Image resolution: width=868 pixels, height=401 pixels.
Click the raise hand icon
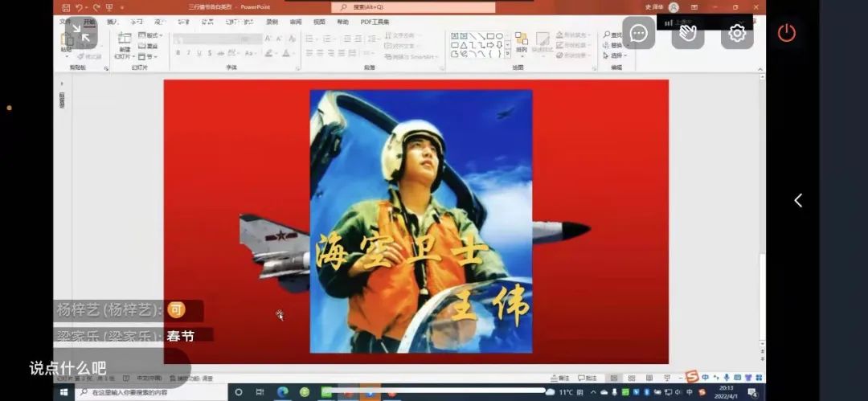[x=688, y=33]
